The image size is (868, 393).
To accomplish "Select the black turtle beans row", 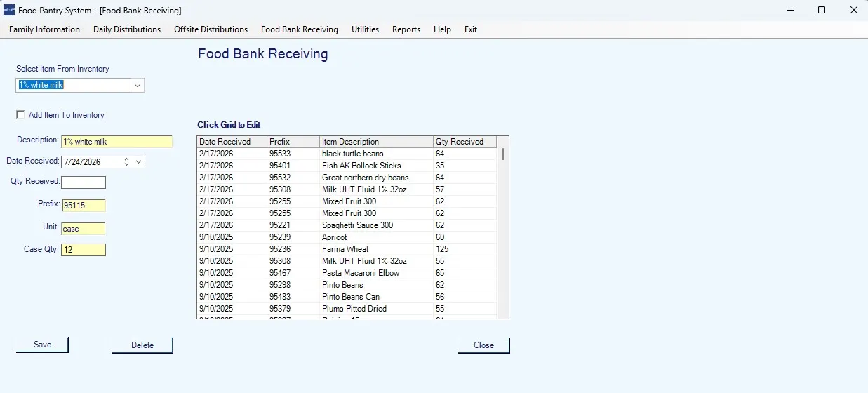I will coord(347,154).
